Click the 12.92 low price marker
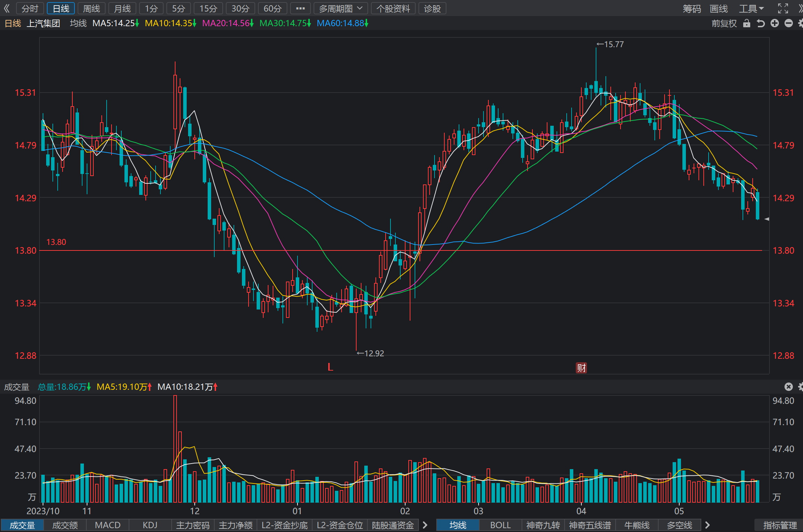Image resolution: width=803 pixels, height=532 pixels. pos(371,354)
